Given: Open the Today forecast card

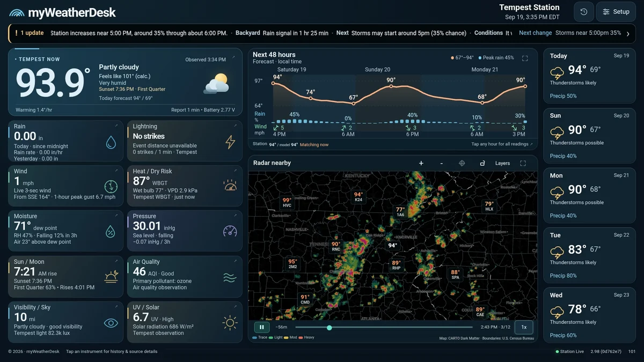Looking at the screenshot, I should [589, 76].
